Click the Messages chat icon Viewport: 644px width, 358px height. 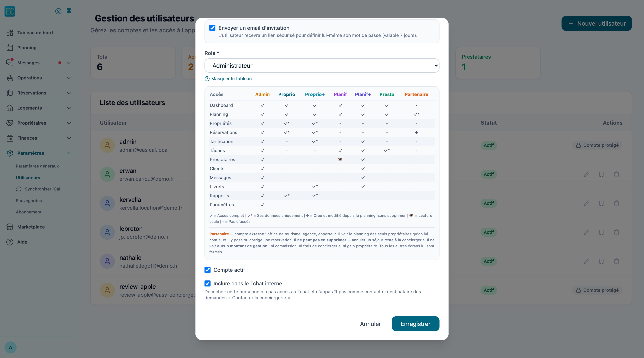(10, 63)
